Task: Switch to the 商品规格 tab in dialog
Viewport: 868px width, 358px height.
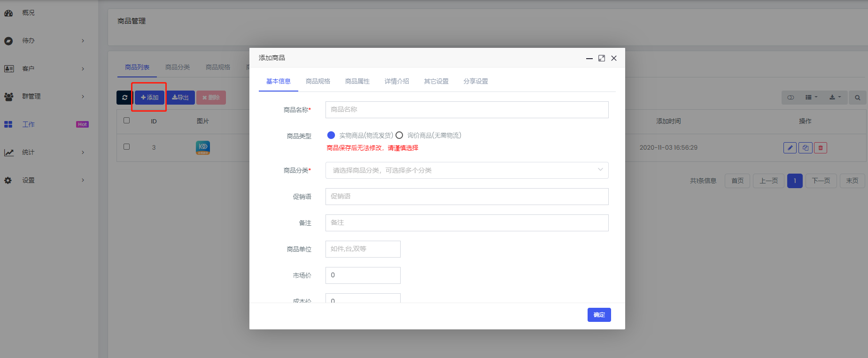Action: 318,81
